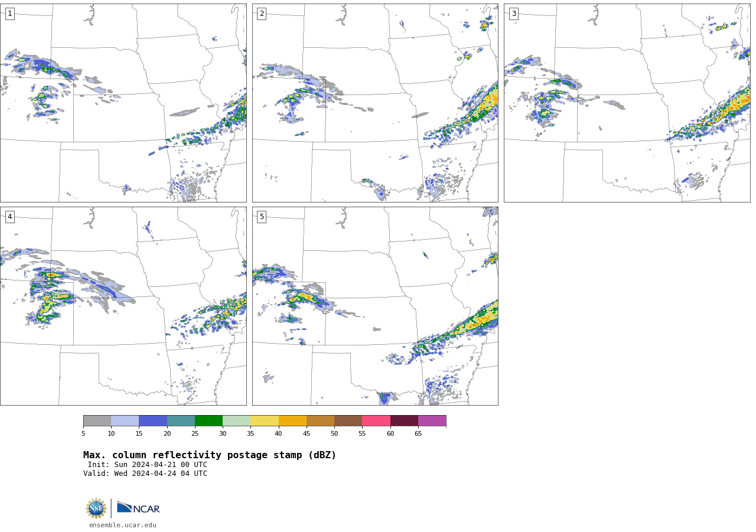Click the tan 45-50 dBZ swatch

[320, 421]
